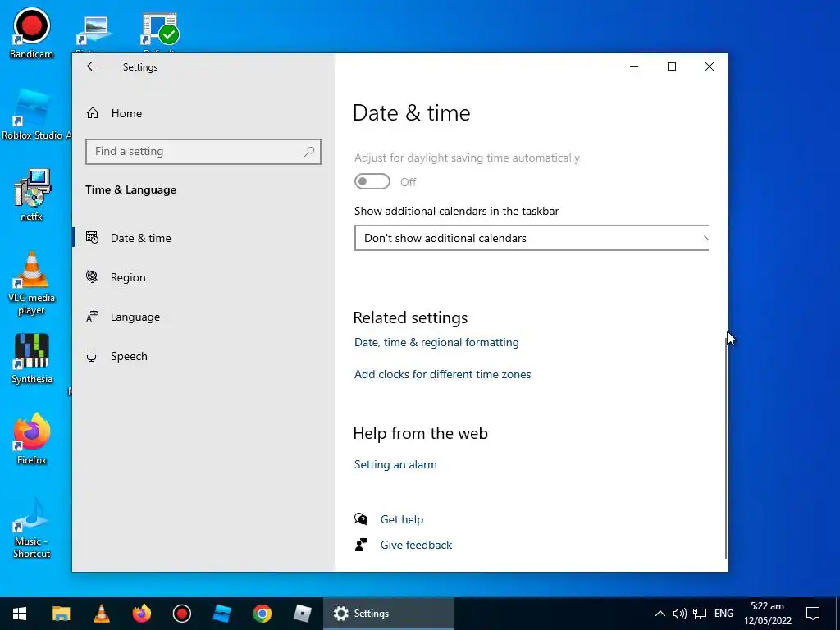840x630 pixels.
Task: Open the taskbar clock and date
Action: tap(767, 614)
